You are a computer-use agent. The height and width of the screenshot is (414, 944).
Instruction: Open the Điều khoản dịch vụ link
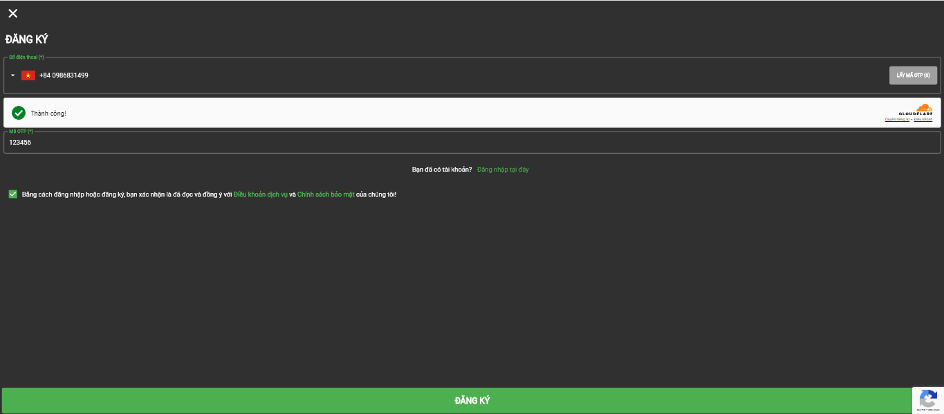[x=260, y=194]
